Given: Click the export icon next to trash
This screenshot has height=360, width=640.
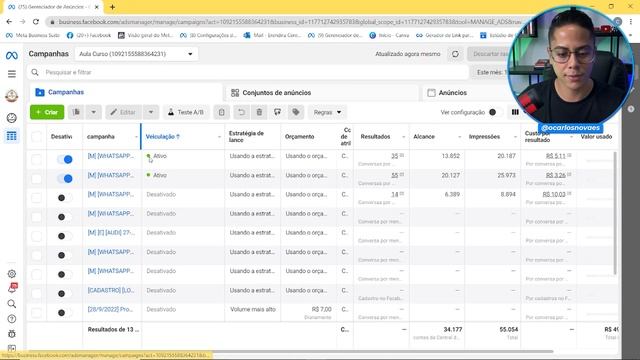Looking at the screenshot, I should click(x=278, y=112).
